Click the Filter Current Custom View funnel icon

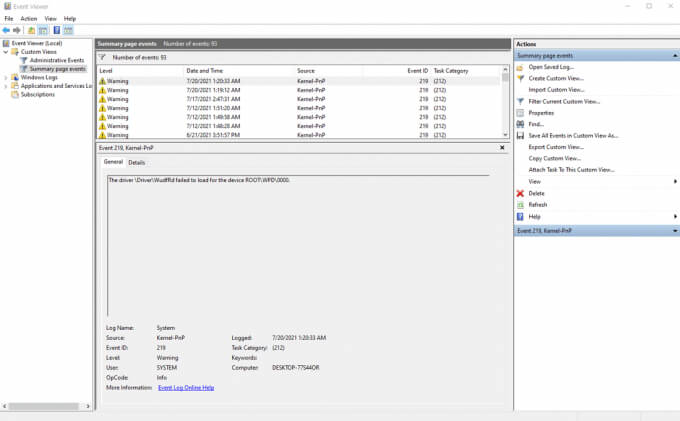[x=520, y=101]
